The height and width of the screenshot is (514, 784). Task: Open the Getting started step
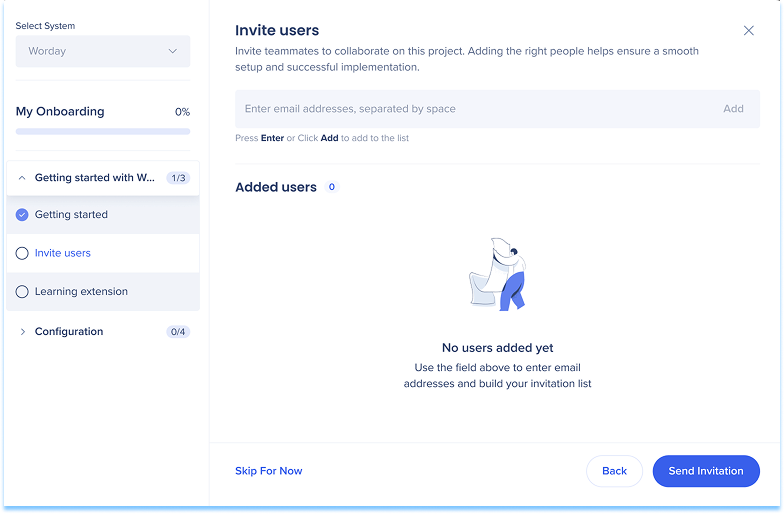[71, 215]
